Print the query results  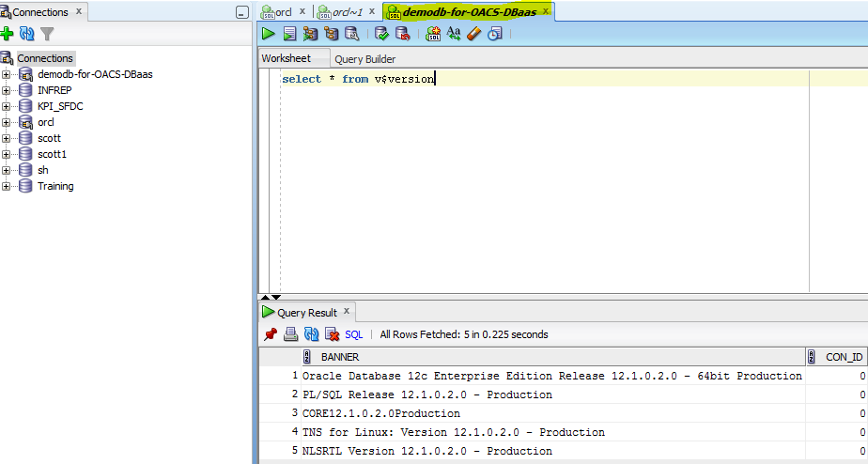291,334
